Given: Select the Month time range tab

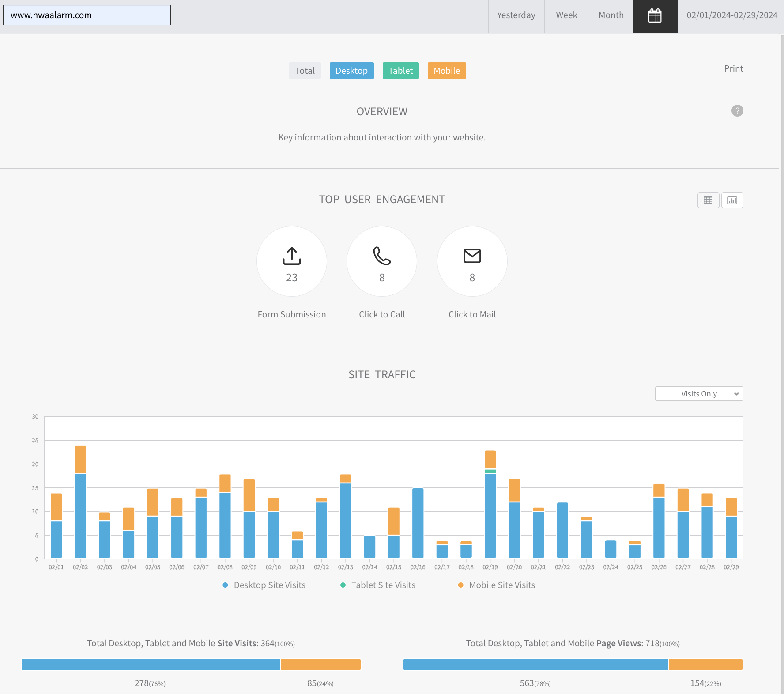Looking at the screenshot, I should [x=611, y=15].
